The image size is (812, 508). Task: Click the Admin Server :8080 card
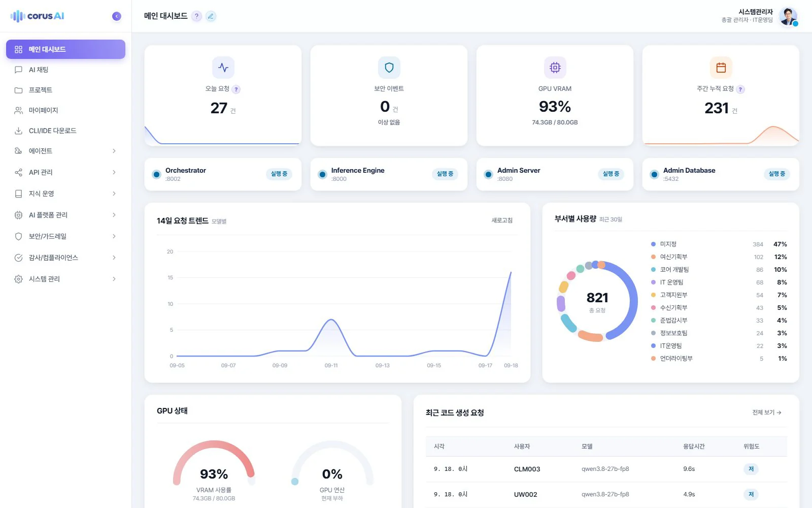coord(555,174)
